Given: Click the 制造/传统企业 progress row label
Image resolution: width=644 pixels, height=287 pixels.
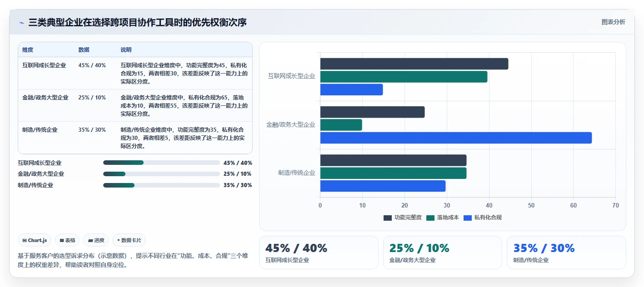Looking at the screenshot, I should [35, 185].
